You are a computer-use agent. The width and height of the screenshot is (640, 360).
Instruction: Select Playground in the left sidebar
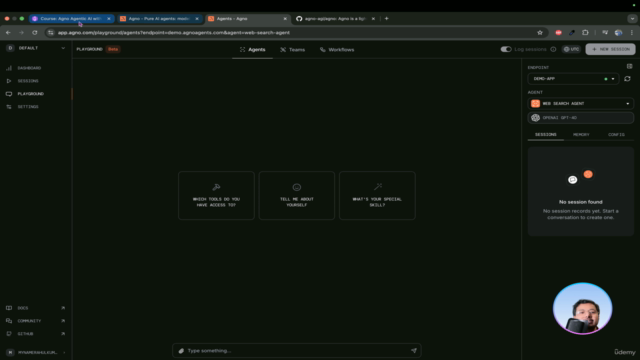coord(30,94)
